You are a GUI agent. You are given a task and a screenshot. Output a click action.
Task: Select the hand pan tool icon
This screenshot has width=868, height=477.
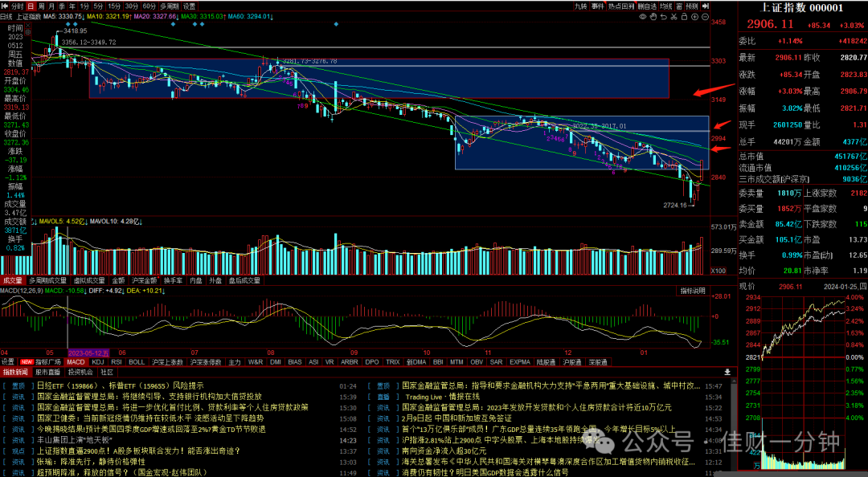[653, 17]
